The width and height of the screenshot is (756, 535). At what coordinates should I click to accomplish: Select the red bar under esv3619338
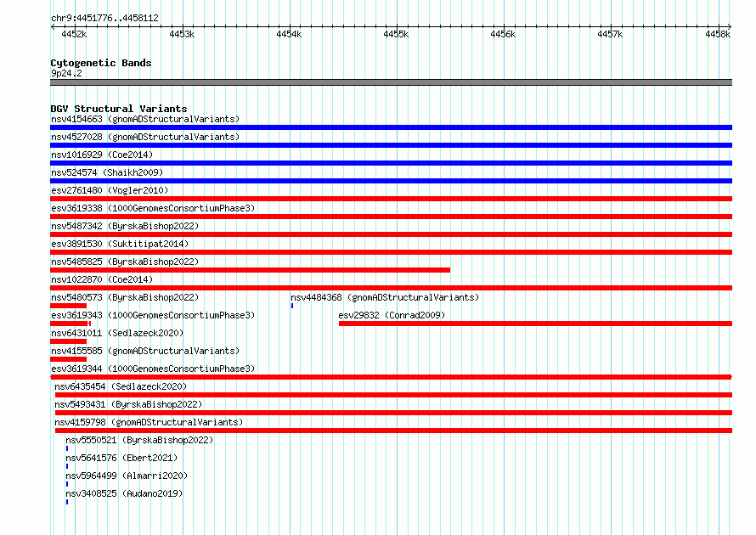point(391,217)
